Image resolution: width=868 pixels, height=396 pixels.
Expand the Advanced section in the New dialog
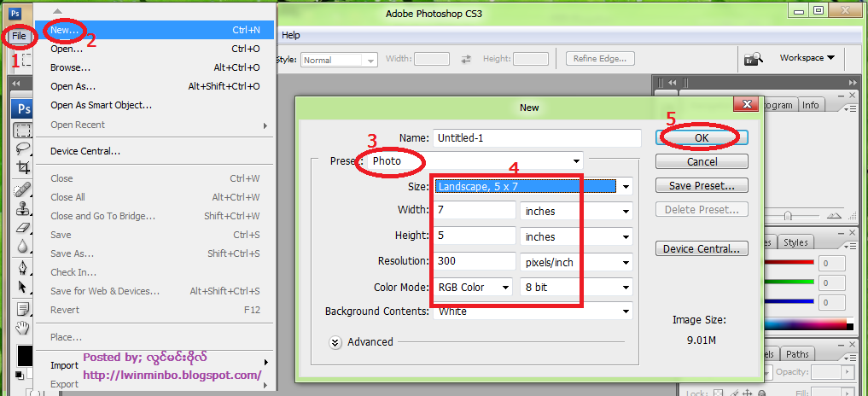[335, 342]
